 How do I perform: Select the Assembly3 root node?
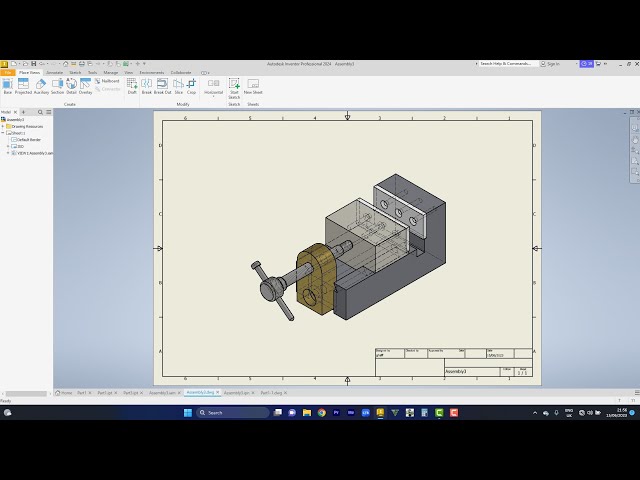pyautogui.click(x=15, y=120)
